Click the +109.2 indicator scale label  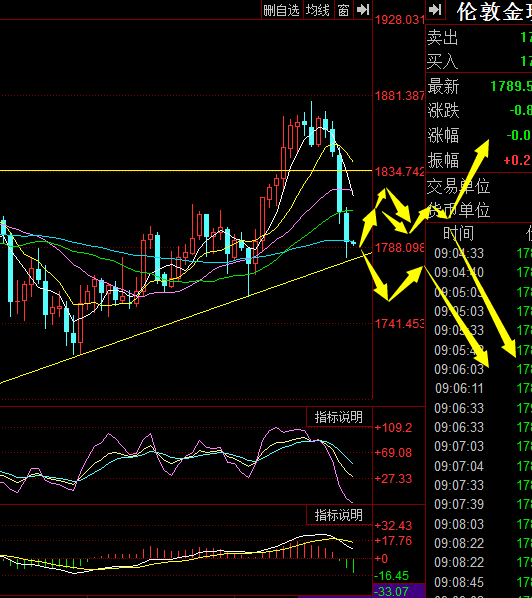(393, 428)
